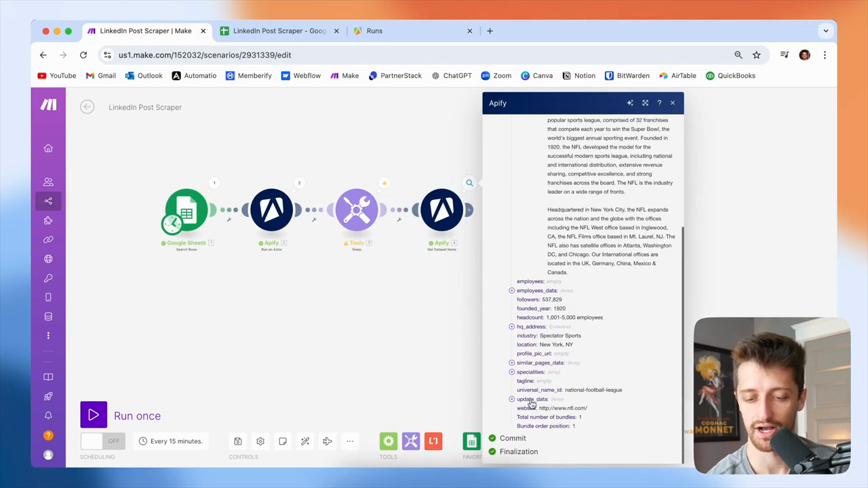Screen dimensions: 868x488
Task: Open Scenarios share icon in sidebar
Action: tap(48, 201)
